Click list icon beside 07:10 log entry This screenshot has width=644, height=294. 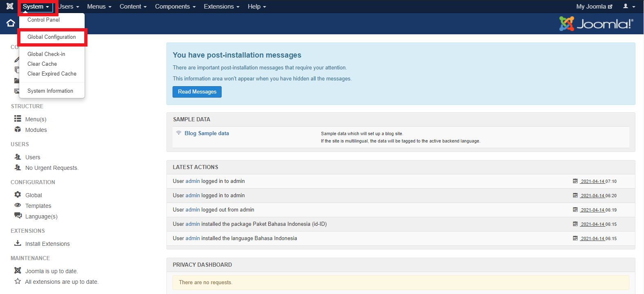(575, 181)
